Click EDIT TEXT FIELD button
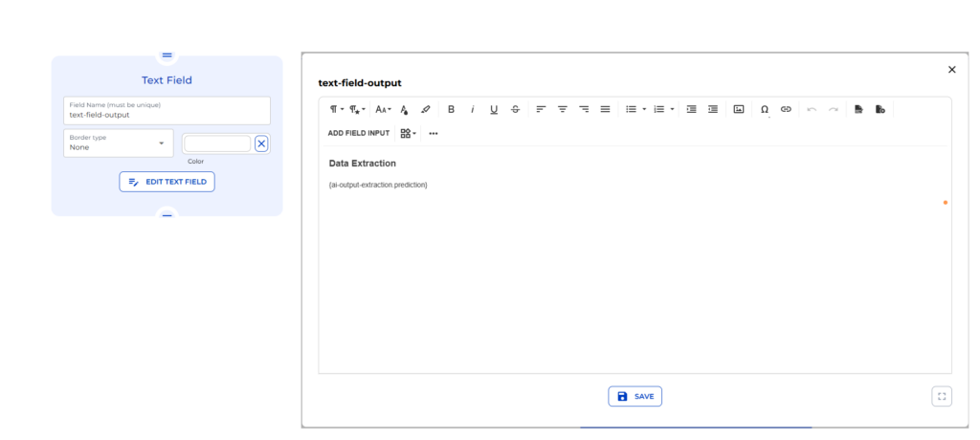The image size is (980, 440). (x=167, y=182)
